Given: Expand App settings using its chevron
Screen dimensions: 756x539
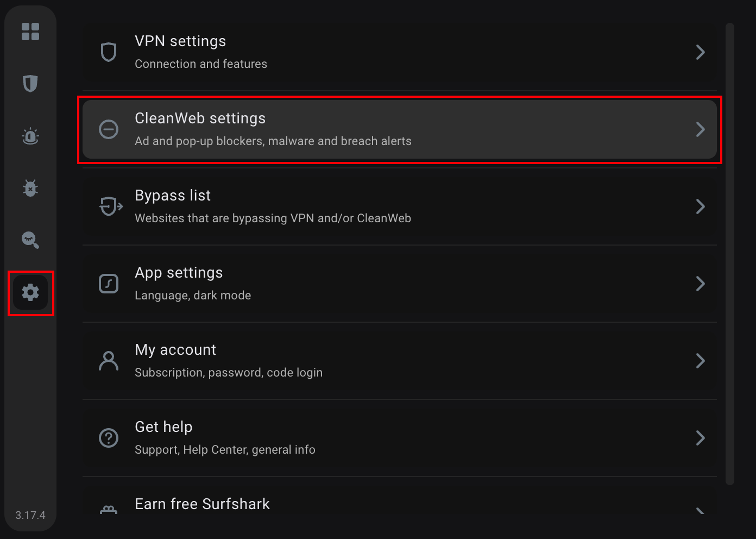Looking at the screenshot, I should tap(701, 284).
